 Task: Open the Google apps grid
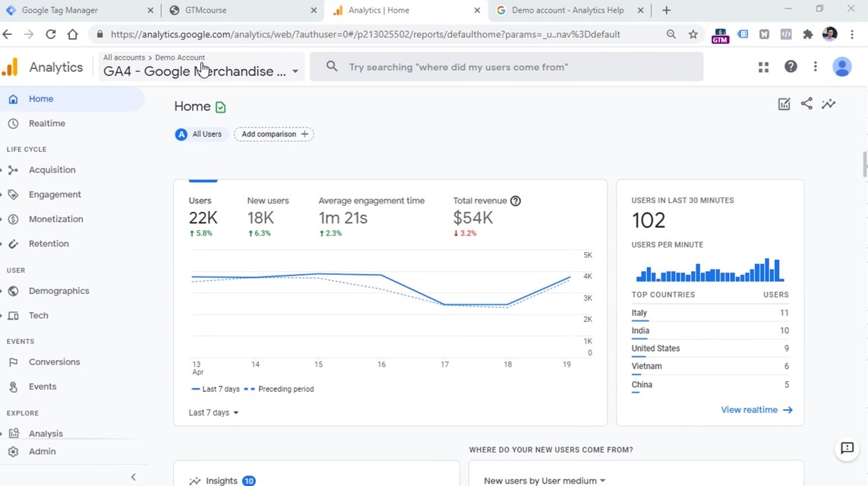pyautogui.click(x=763, y=67)
